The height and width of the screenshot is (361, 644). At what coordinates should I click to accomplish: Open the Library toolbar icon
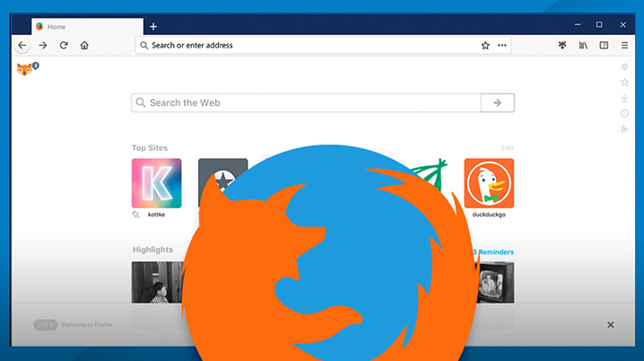[x=583, y=45]
